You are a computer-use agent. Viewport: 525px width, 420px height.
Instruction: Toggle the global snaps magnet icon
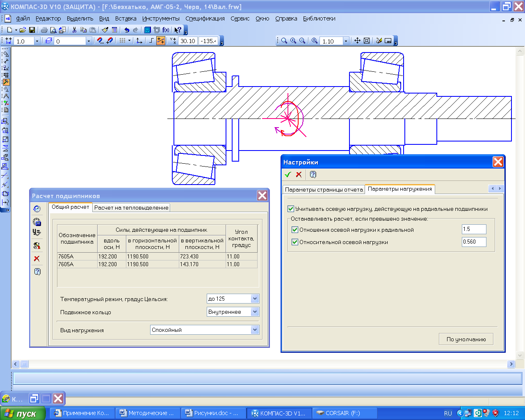pyautogui.click(x=100, y=41)
